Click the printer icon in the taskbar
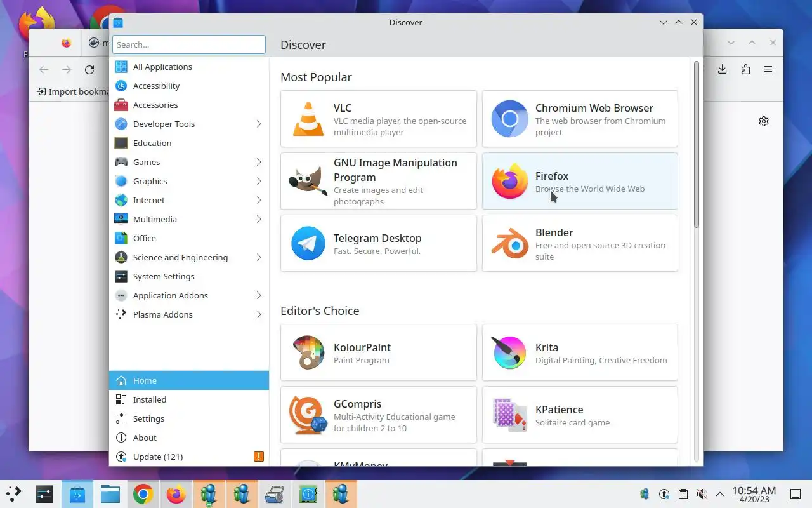This screenshot has height=508, width=812. click(275, 494)
